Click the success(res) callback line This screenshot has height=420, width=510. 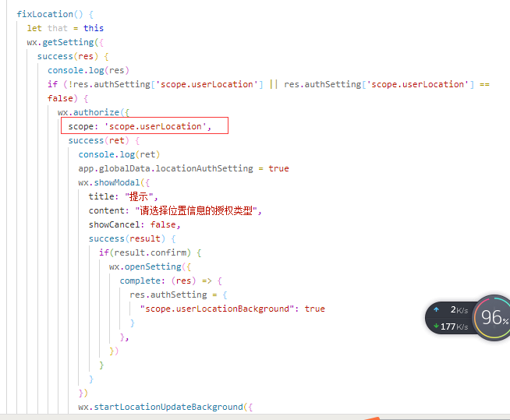coord(73,56)
